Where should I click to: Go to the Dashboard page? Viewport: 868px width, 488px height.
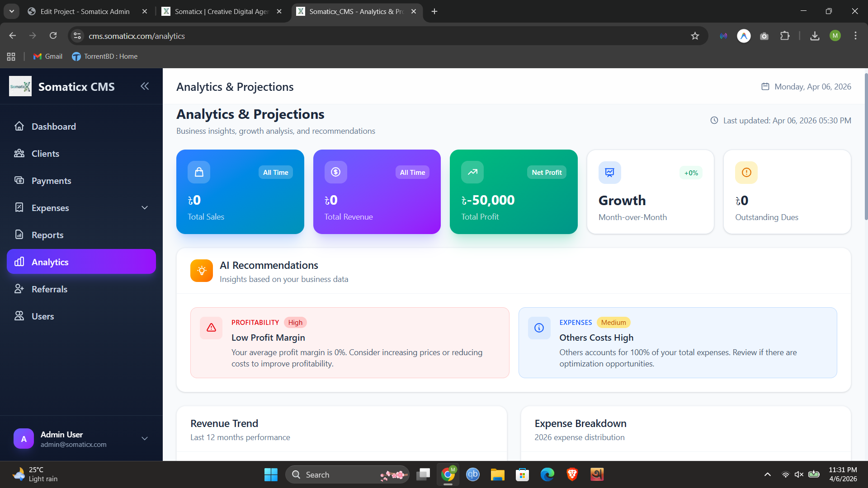coord(53,127)
